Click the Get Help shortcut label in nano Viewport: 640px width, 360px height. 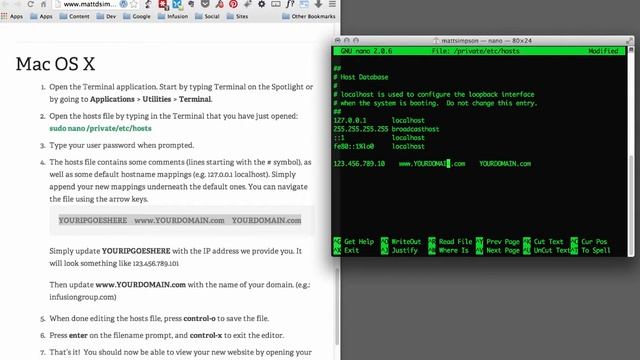(359, 242)
